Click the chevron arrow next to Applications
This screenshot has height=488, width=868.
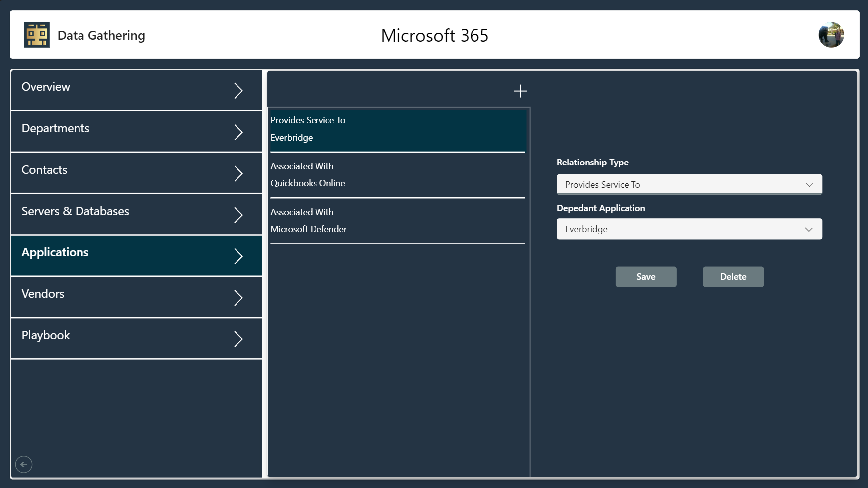[x=238, y=256]
